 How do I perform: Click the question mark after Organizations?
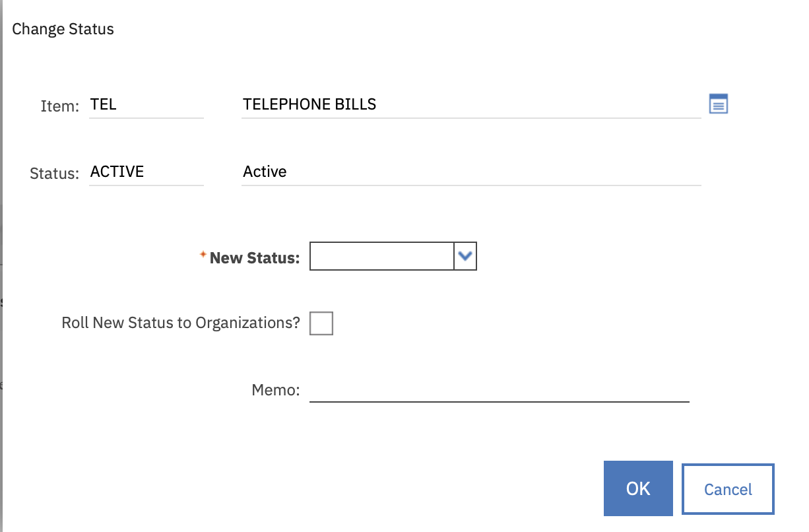(x=296, y=323)
